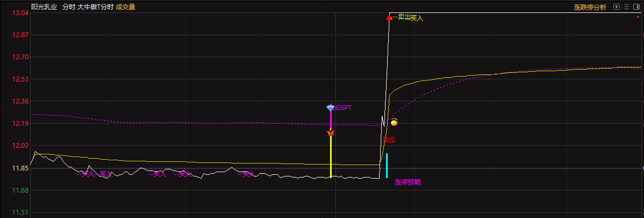
Task: Click the yellow 买入 label beside 卖出
Action: pyautogui.click(x=417, y=18)
